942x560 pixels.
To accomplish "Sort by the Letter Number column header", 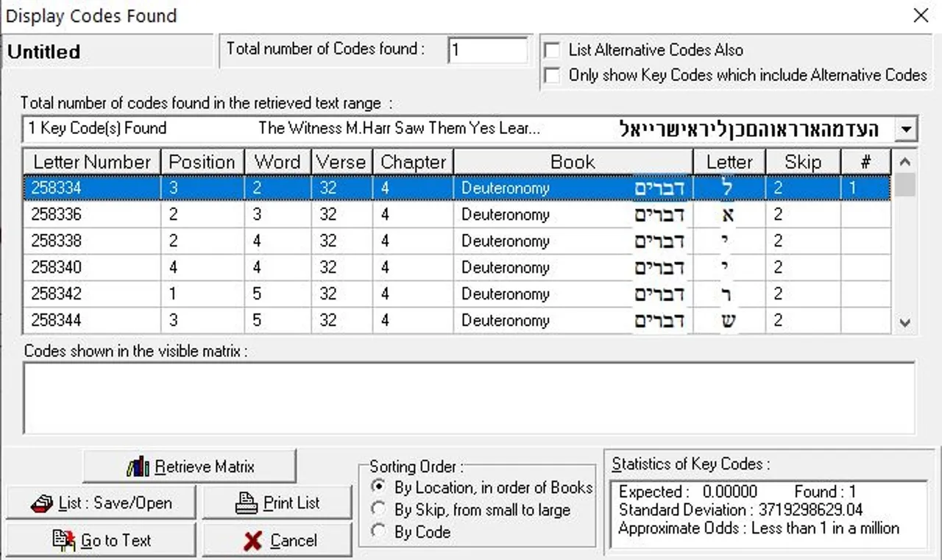I will point(92,162).
